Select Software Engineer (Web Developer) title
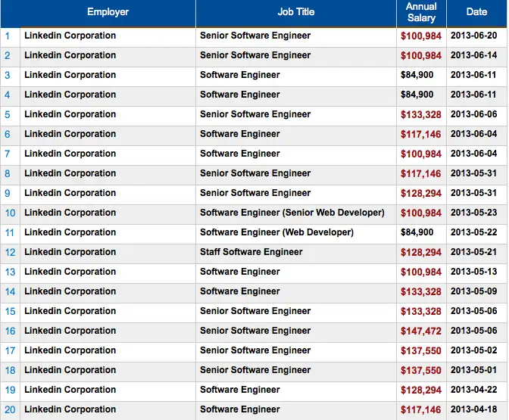This screenshot has width=509, height=420. click(x=277, y=232)
